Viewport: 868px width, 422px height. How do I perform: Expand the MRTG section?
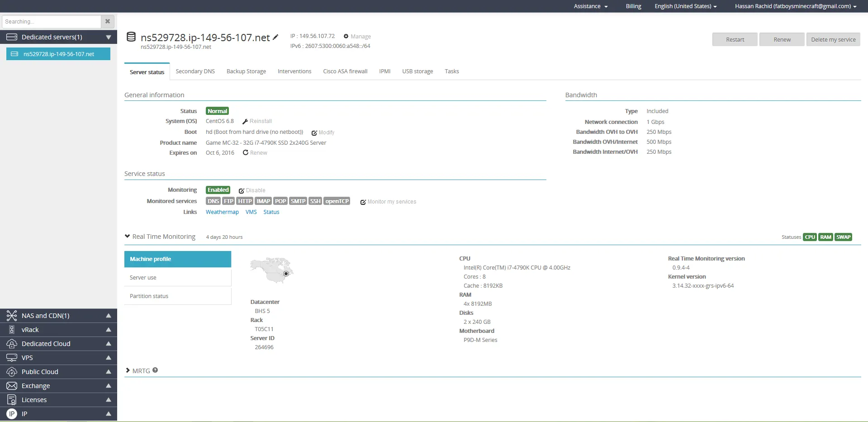coord(128,370)
